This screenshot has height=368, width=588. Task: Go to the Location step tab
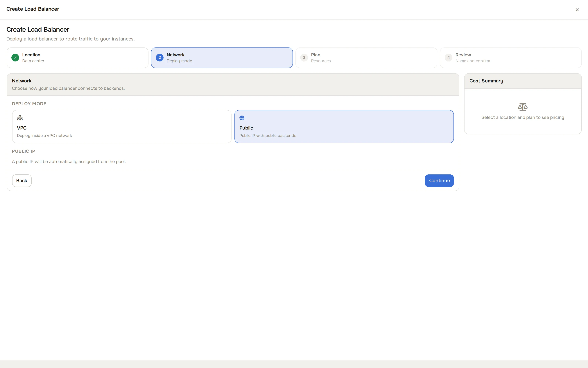click(78, 58)
